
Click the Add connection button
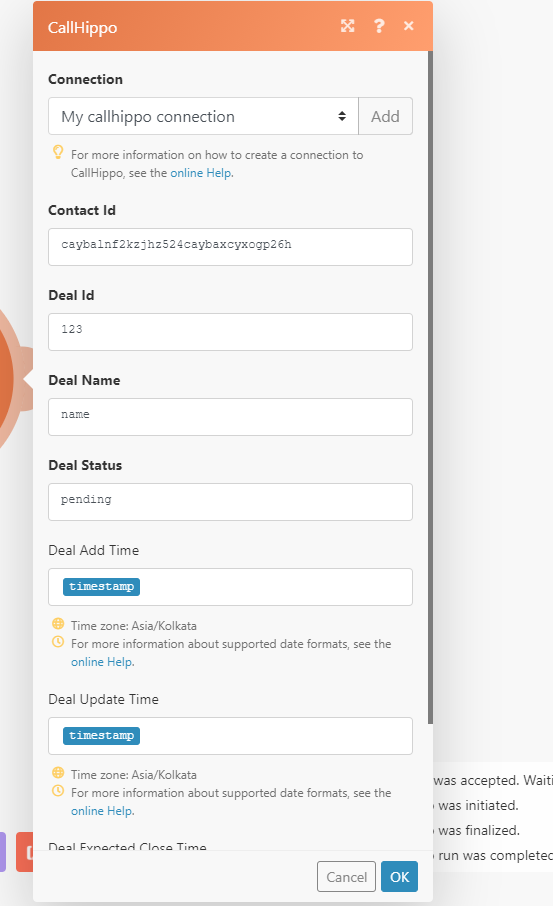click(x=385, y=116)
